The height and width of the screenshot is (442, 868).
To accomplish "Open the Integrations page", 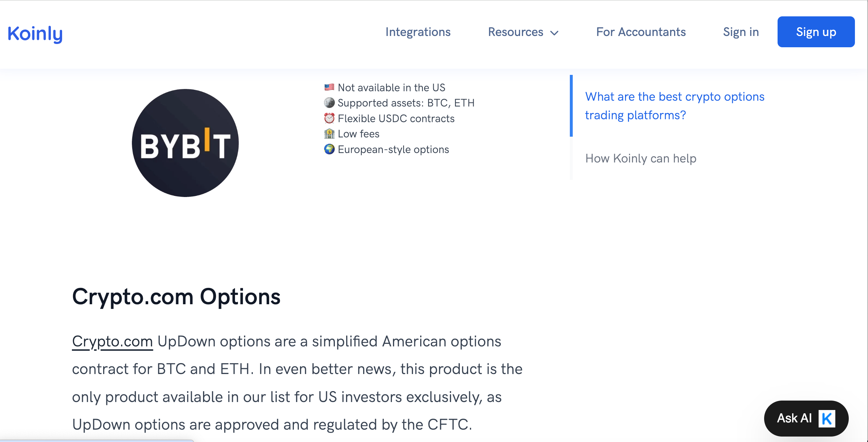I will tap(418, 32).
